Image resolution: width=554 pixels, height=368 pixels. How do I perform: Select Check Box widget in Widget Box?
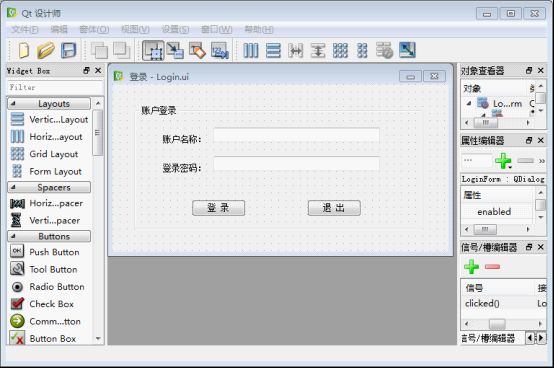tap(49, 304)
